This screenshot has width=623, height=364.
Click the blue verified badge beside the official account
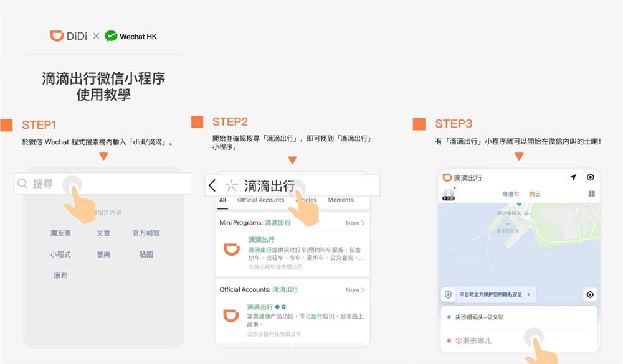coord(277,307)
